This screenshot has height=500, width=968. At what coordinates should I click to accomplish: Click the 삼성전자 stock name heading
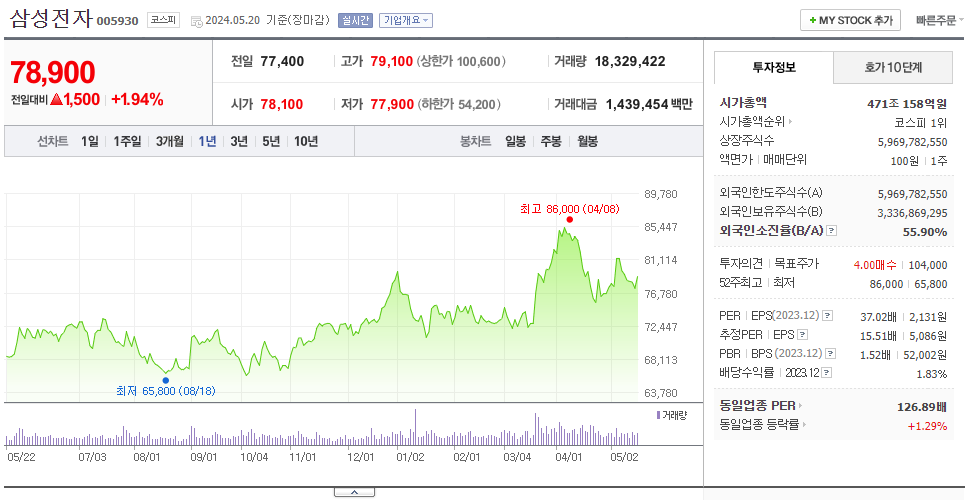click(51, 19)
